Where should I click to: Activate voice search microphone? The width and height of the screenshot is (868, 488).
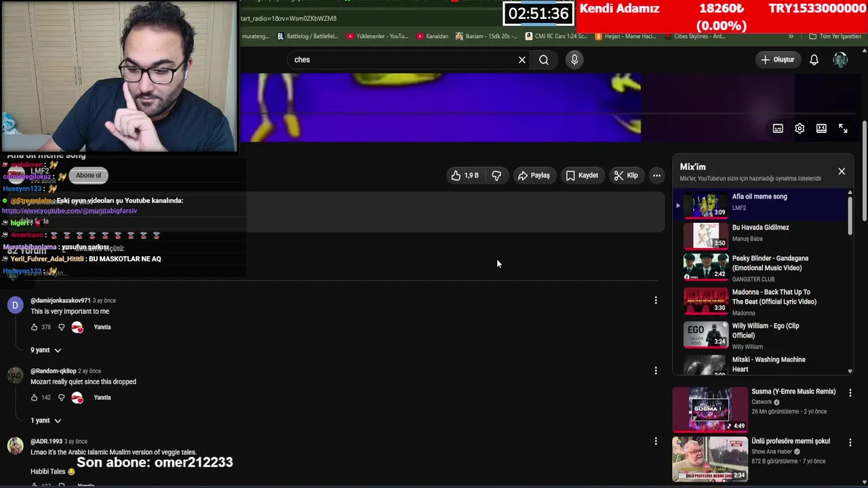[574, 60]
